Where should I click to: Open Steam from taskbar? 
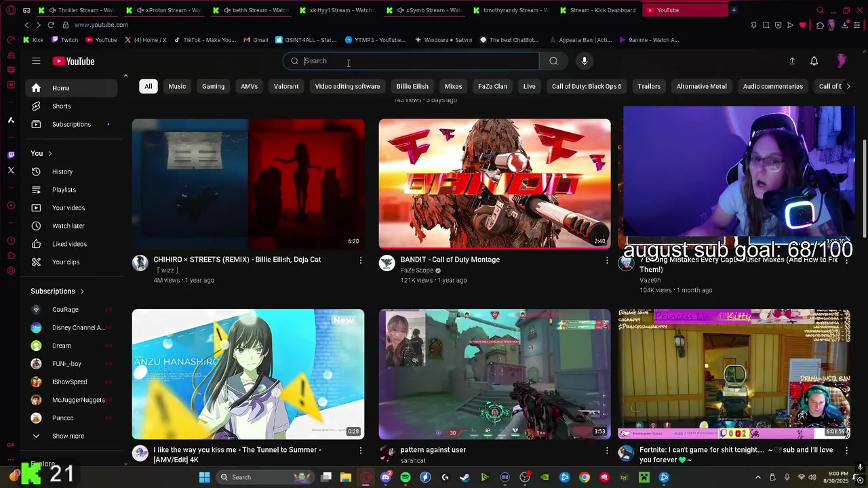tap(465, 477)
